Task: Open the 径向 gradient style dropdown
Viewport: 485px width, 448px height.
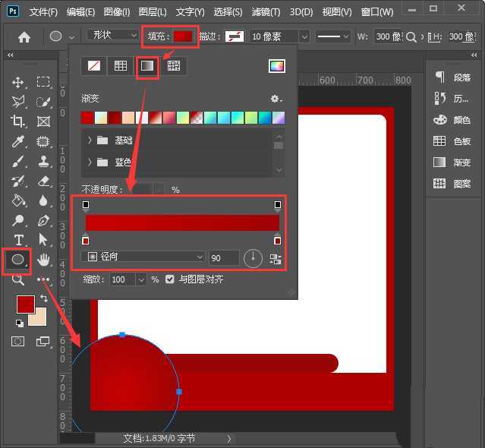Action: click(x=143, y=257)
